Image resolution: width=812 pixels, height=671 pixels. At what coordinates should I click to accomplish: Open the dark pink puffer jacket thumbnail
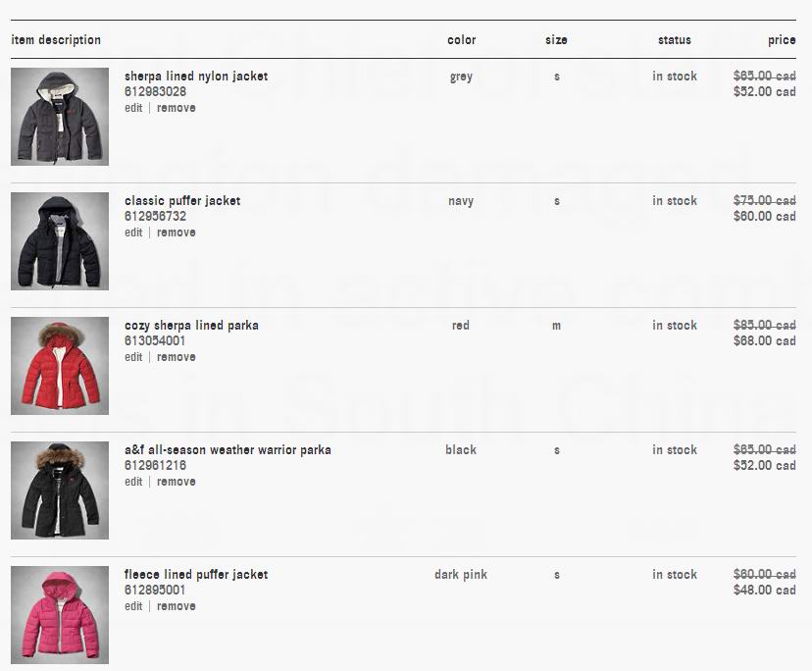pos(60,614)
